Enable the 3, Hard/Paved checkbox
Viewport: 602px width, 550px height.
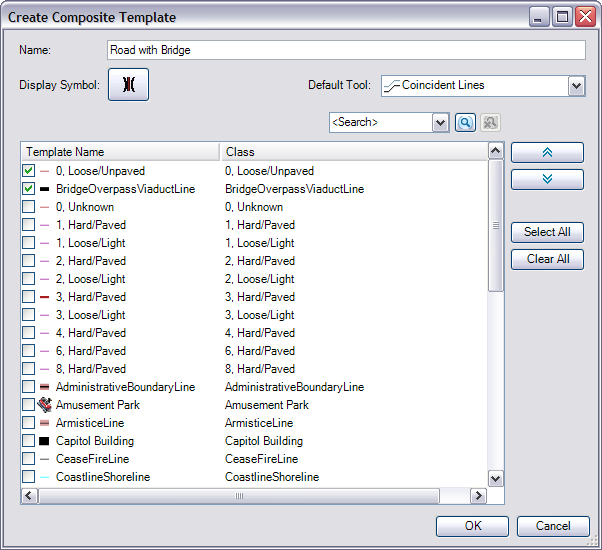click(28, 297)
